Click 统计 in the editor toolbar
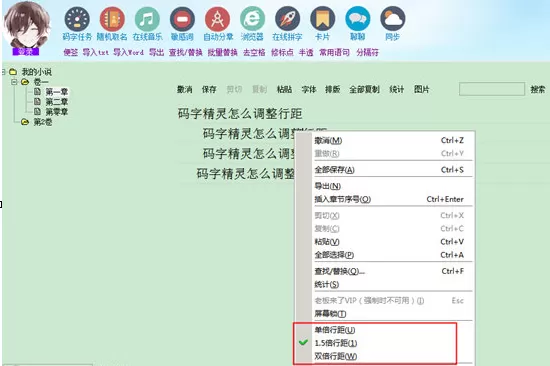The width and height of the screenshot is (550, 366). pos(396,89)
